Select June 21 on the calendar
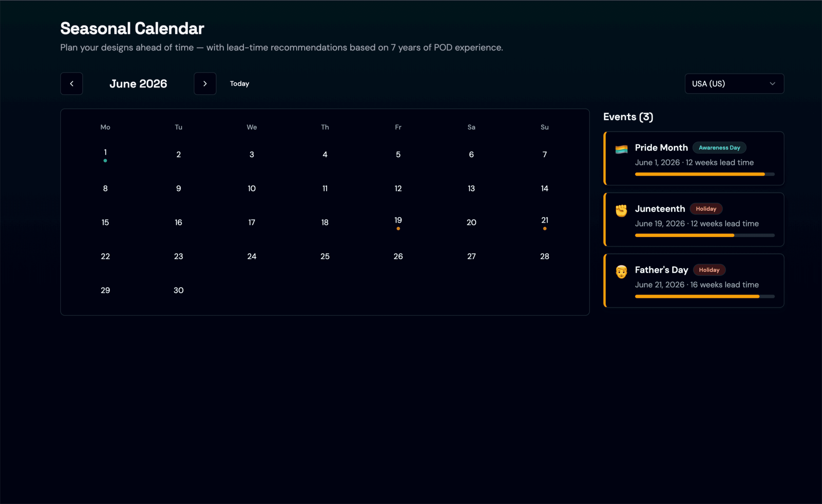The width and height of the screenshot is (822, 504). tap(544, 222)
